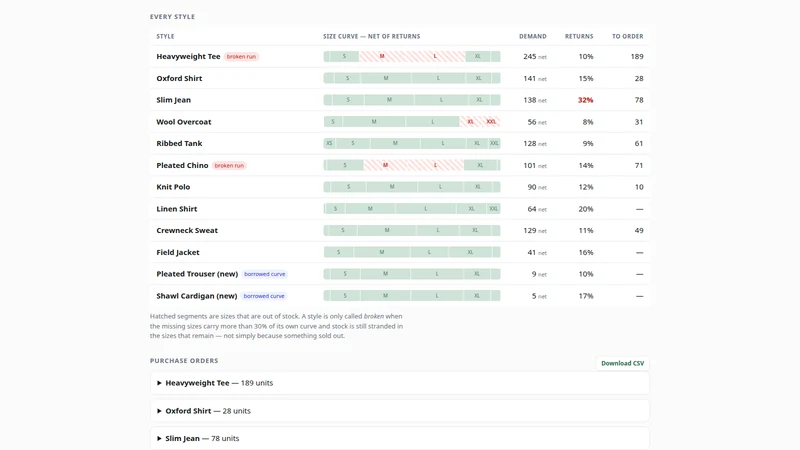Screen dimensions: 800x450
Task: Click the broken run badge on Pleated Chino
Action: pyautogui.click(x=229, y=165)
